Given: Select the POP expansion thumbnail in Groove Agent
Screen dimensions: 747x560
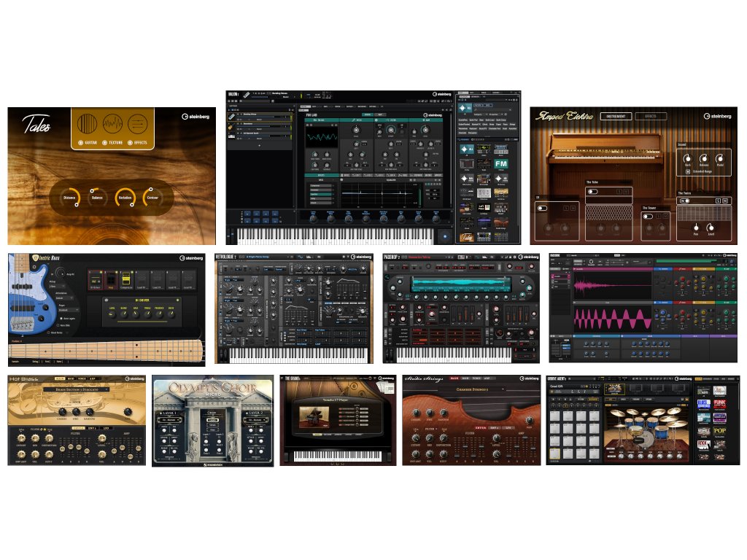Looking at the screenshot, I should (719, 432).
